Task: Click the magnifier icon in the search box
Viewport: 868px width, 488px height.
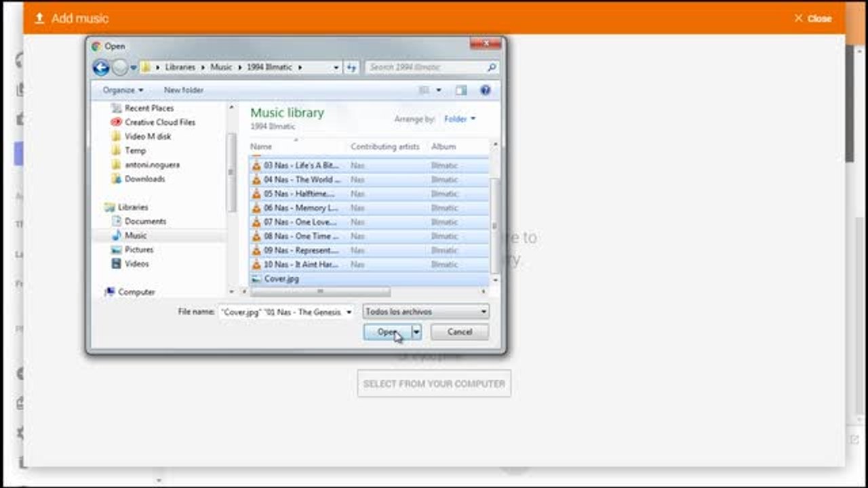Action: (492, 67)
